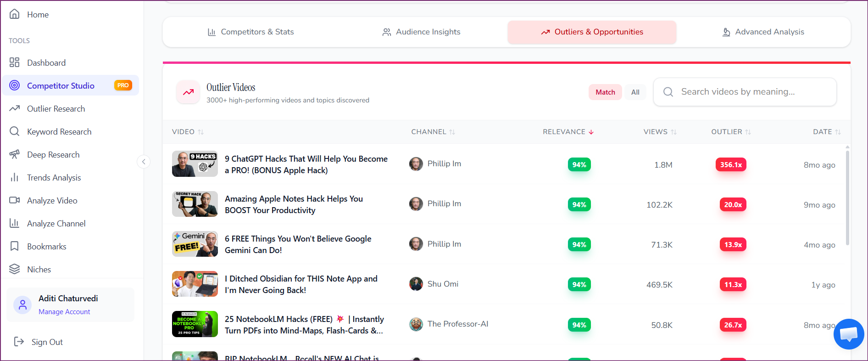The image size is (868, 361).
Task: Open Dashboard via its grid icon
Action: 15,62
